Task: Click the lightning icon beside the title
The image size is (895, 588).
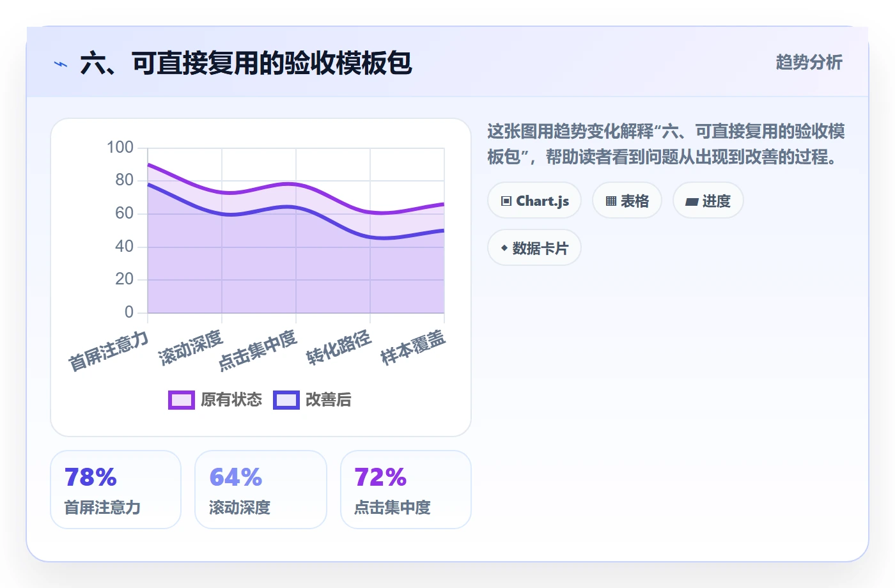Action: coord(61,64)
